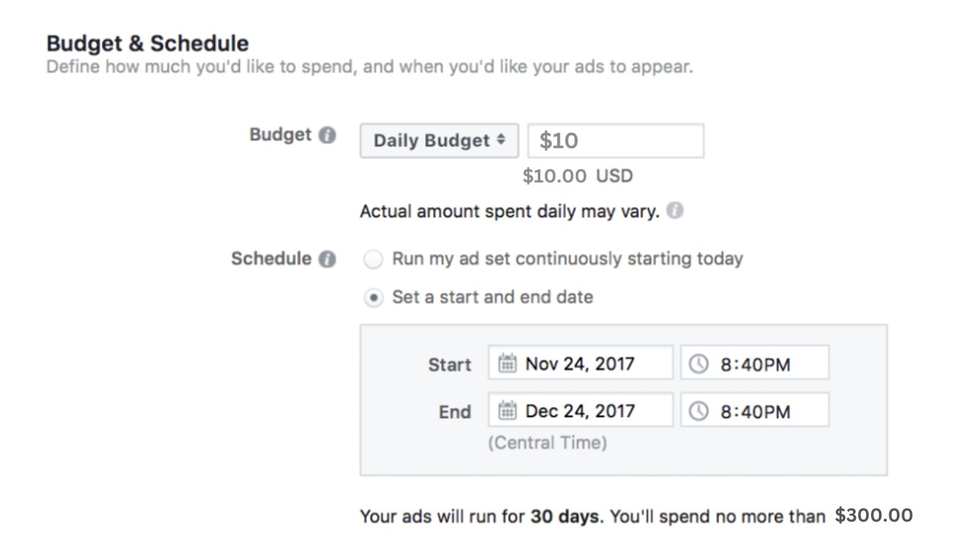
Task: Click the (Central Time) timezone label
Action: [547, 443]
